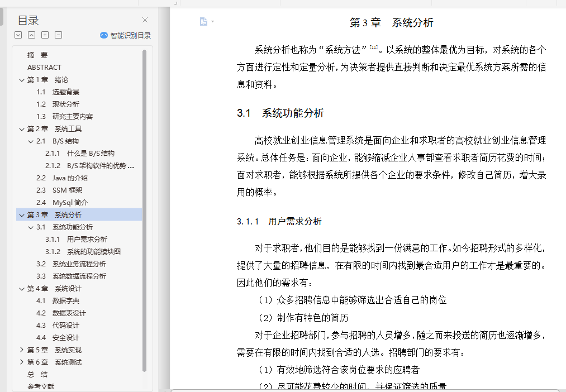Select 2.1.1 什么是B/S结构 outline entry
The height and width of the screenshot is (392, 566).
(80, 153)
